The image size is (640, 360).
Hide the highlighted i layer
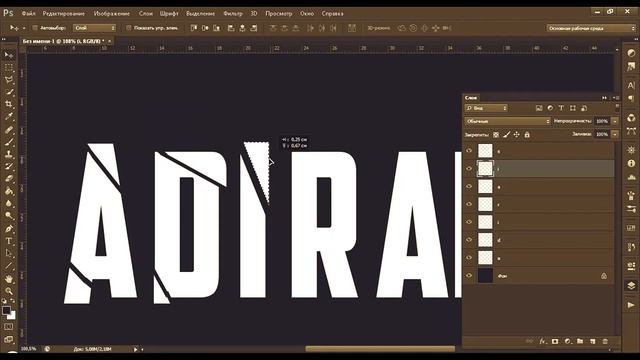tap(469, 169)
